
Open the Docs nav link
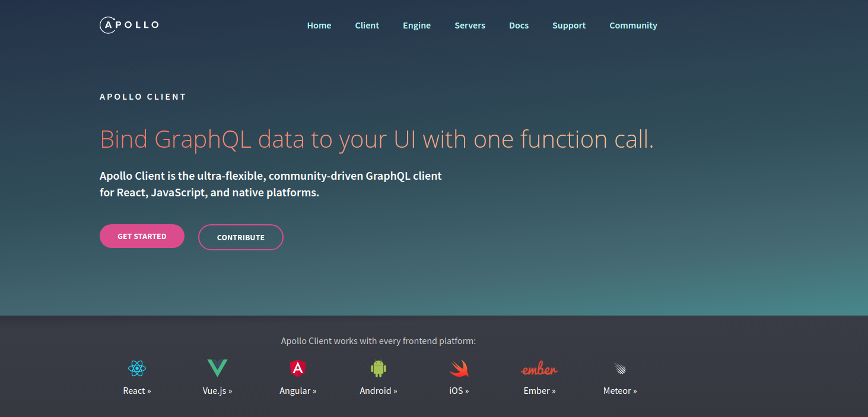pos(519,26)
